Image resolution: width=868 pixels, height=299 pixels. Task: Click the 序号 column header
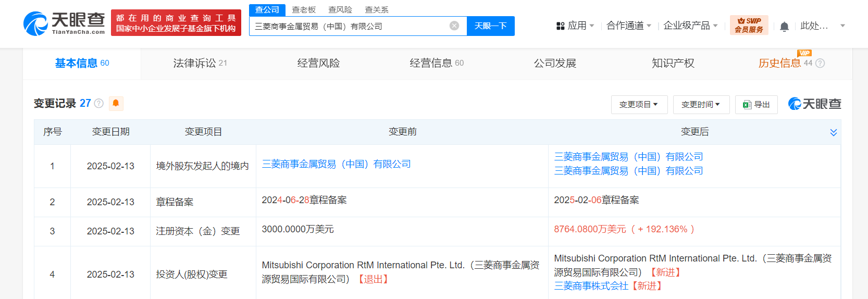coord(52,132)
